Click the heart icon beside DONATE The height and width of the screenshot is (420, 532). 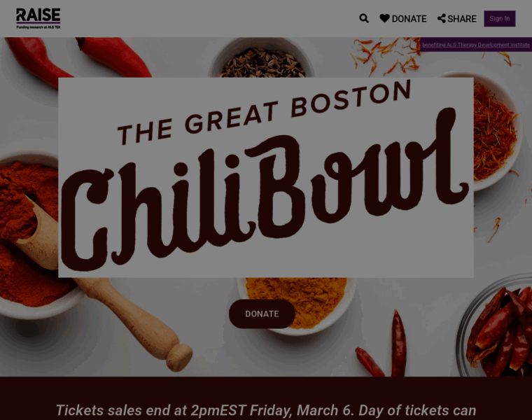pos(384,18)
